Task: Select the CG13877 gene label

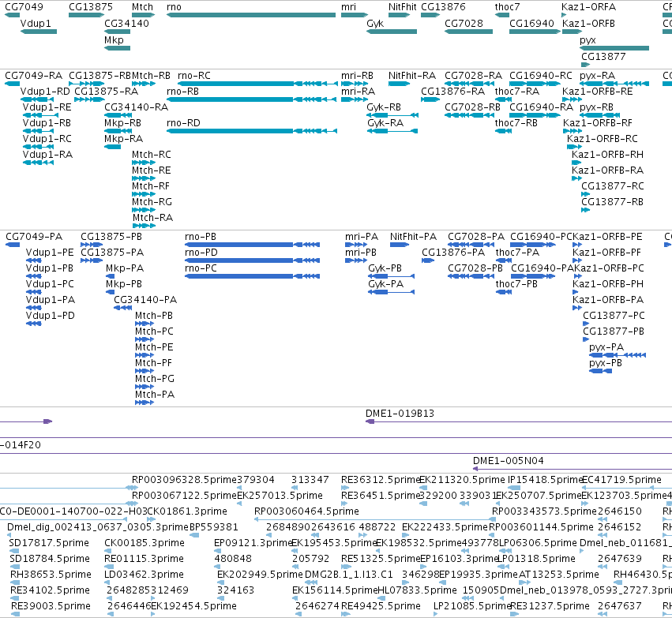Action: [x=603, y=57]
